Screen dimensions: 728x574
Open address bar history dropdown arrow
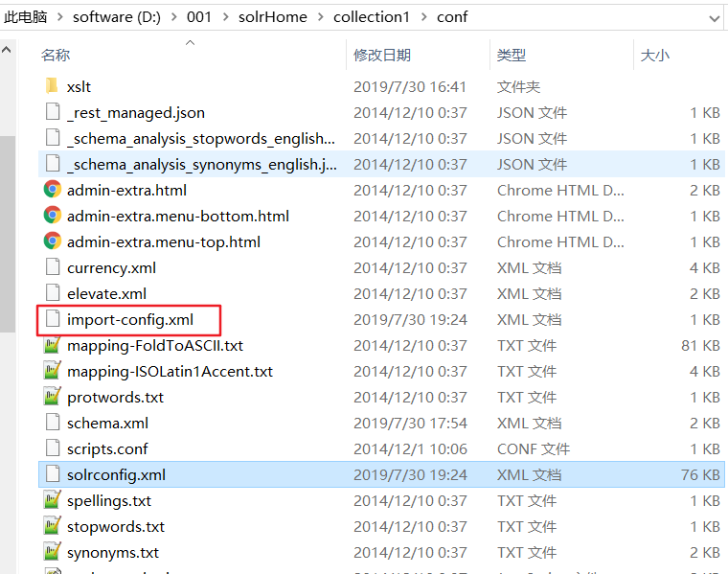click(x=714, y=18)
